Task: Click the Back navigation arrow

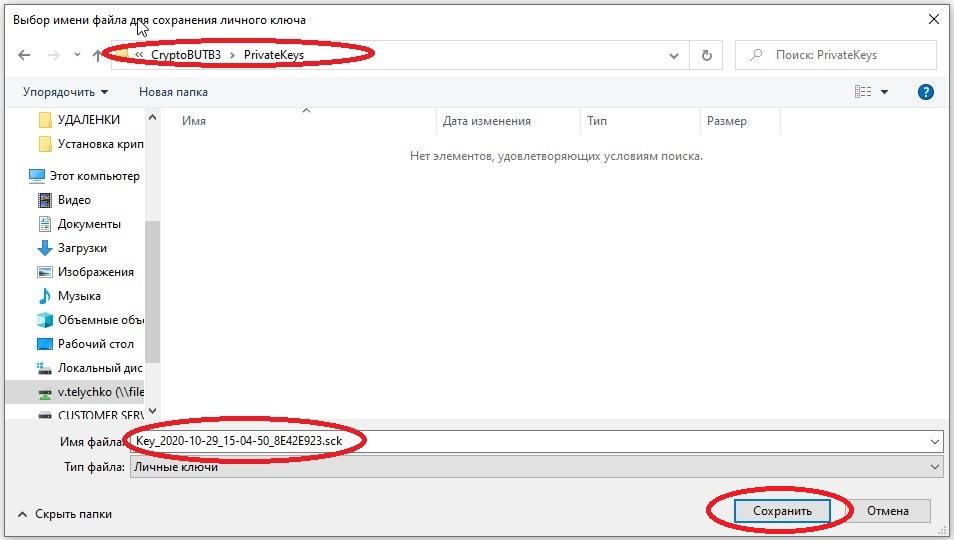Action: (25, 55)
